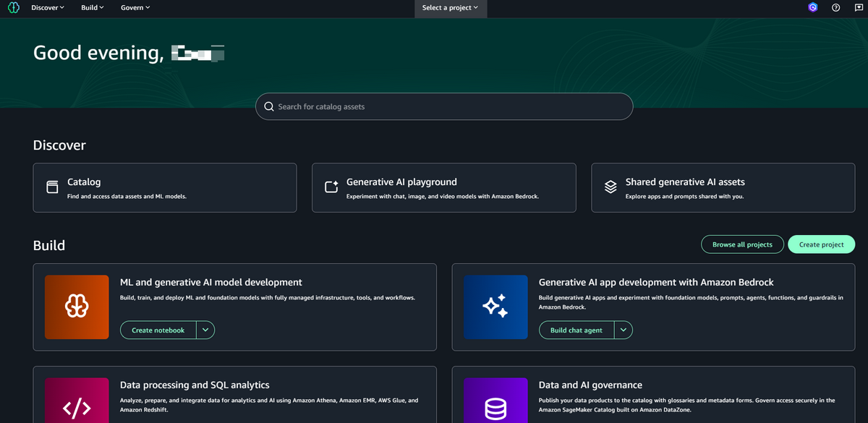Click 'Data processing and SQL analytics' heading

pos(195,385)
